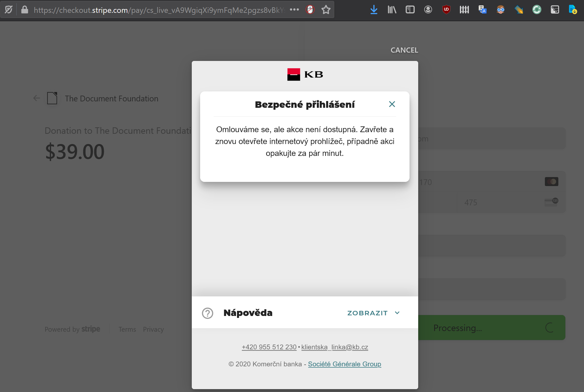Click the $39.00 amount text
The height and width of the screenshot is (392, 584).
[75, 152]
